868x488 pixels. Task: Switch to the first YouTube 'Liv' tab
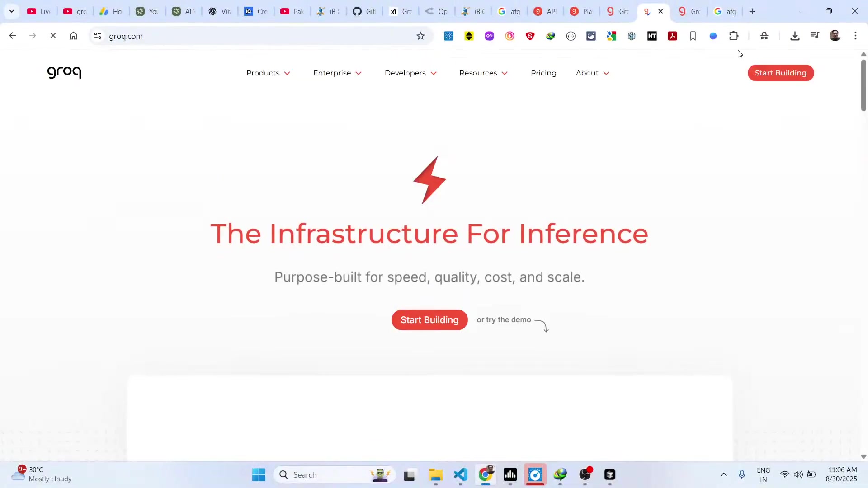tap(39, 11)
